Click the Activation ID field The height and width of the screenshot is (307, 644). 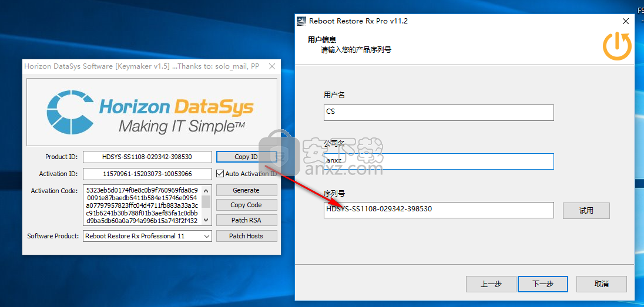pos(147,174)
